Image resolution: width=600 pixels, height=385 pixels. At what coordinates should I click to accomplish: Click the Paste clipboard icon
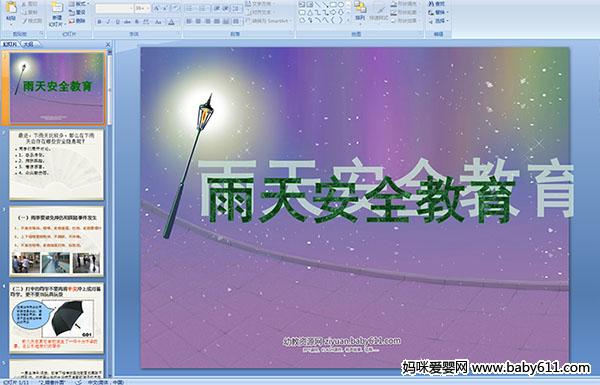[x=11, y=9]
